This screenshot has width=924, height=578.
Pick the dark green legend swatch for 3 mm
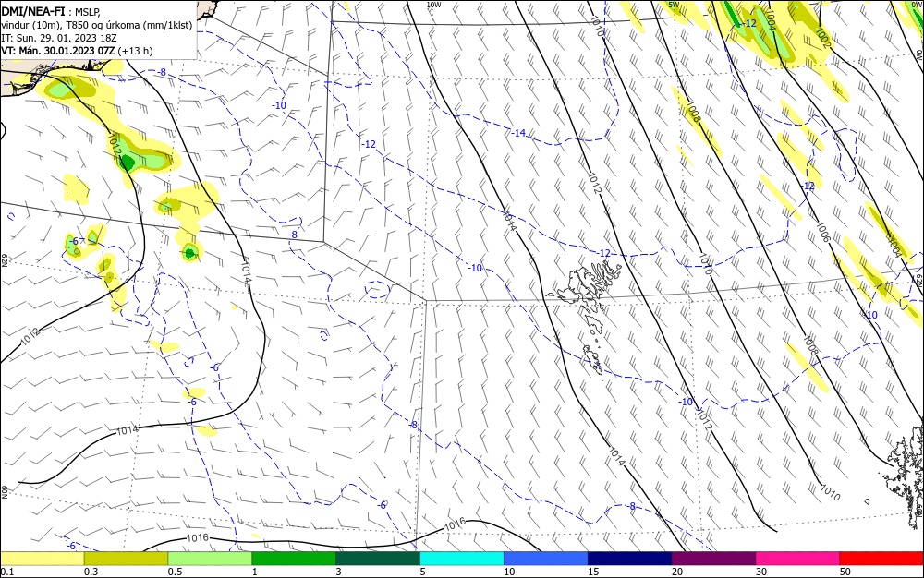pos(378,559)
